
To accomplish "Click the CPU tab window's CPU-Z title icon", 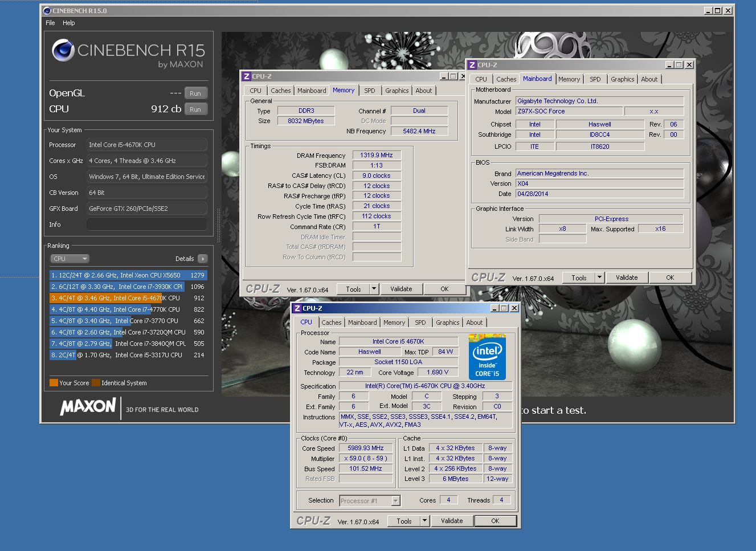I will pos(297,308).
